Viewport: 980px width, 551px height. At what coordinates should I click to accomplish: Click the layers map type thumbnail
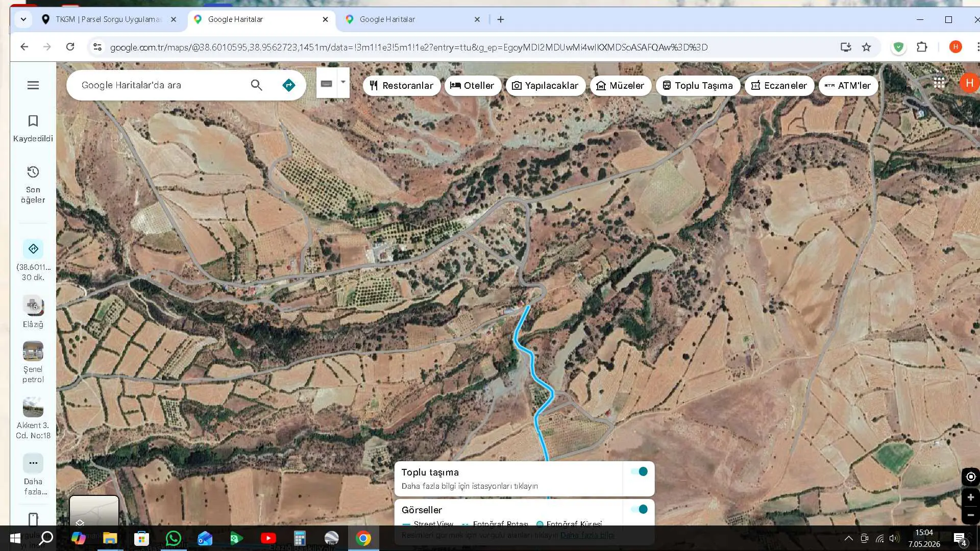[94, 511]
